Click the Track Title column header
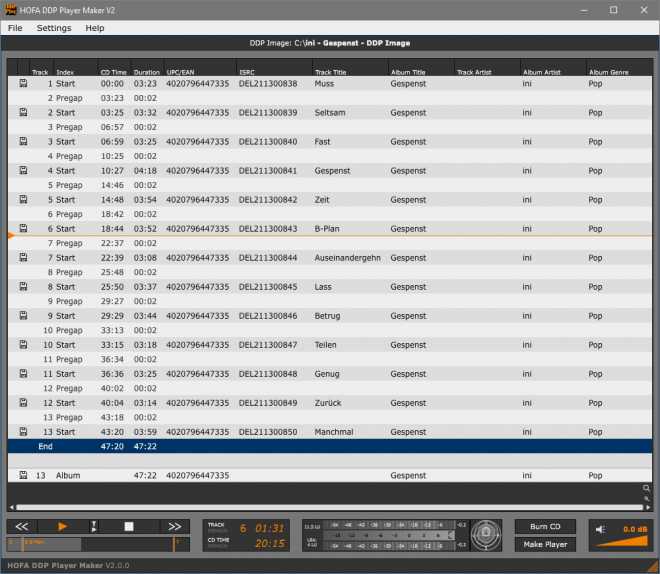 pos(330,72)
